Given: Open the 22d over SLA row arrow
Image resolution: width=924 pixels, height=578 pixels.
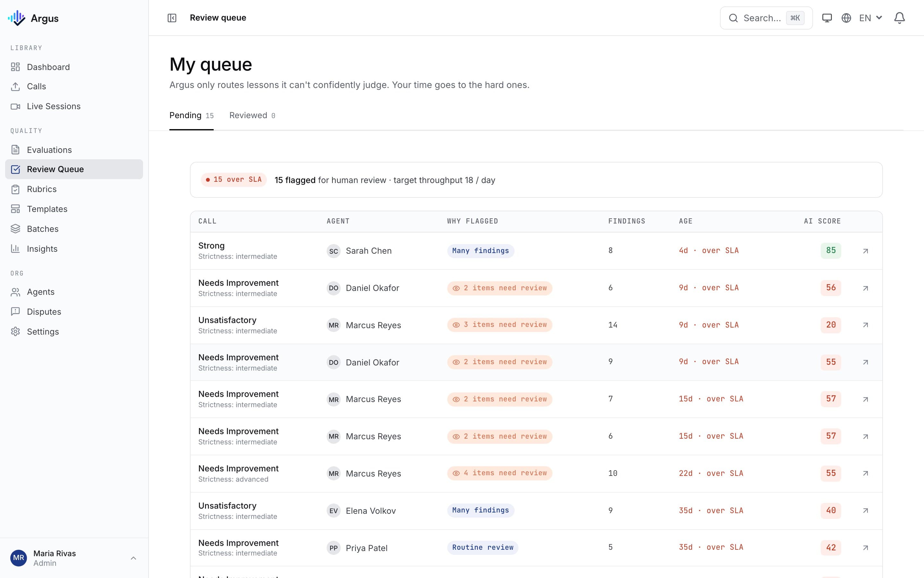Looking at the screenshot, I should [866, 473].
